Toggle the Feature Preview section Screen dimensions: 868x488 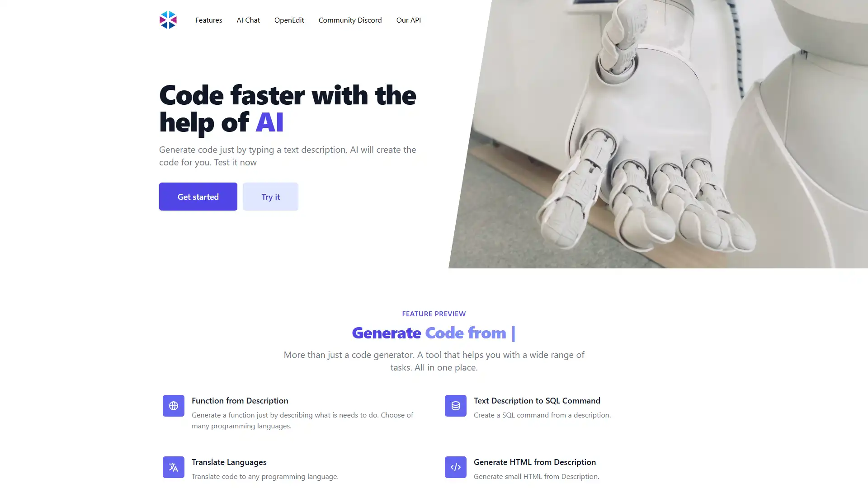click(434, 314)
